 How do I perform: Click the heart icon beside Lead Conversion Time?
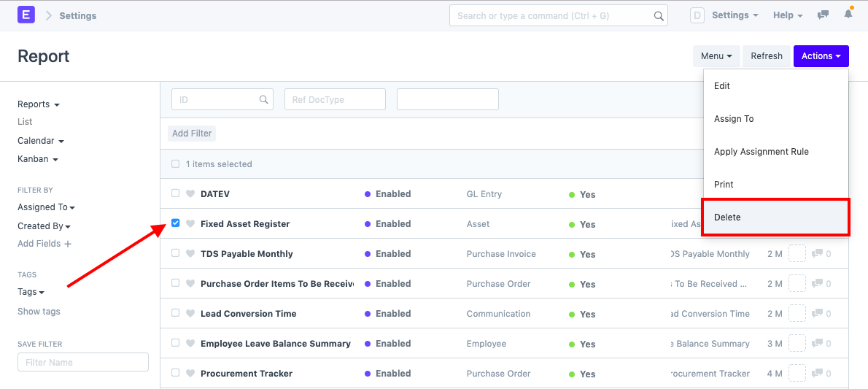[190, 314]
